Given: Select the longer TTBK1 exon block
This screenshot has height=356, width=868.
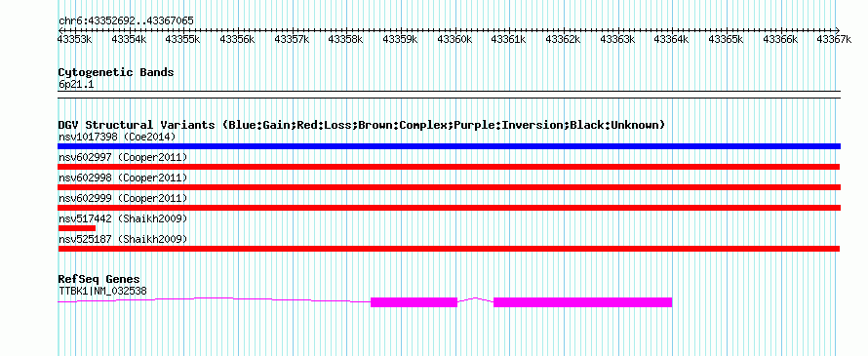Looking at the screenshot, I should [x=582, y=302].
